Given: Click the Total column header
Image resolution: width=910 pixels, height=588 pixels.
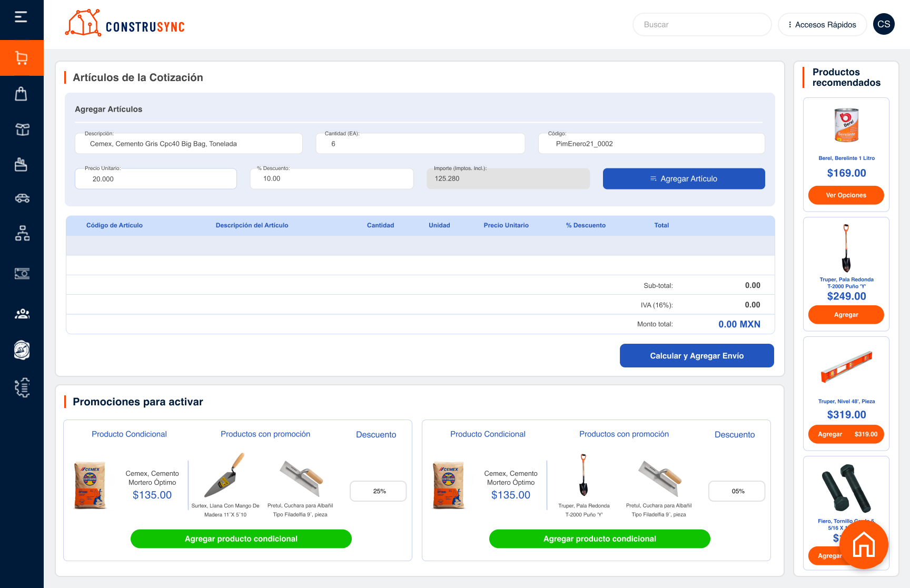Looking at the screenshot, I should click(661, 225).
